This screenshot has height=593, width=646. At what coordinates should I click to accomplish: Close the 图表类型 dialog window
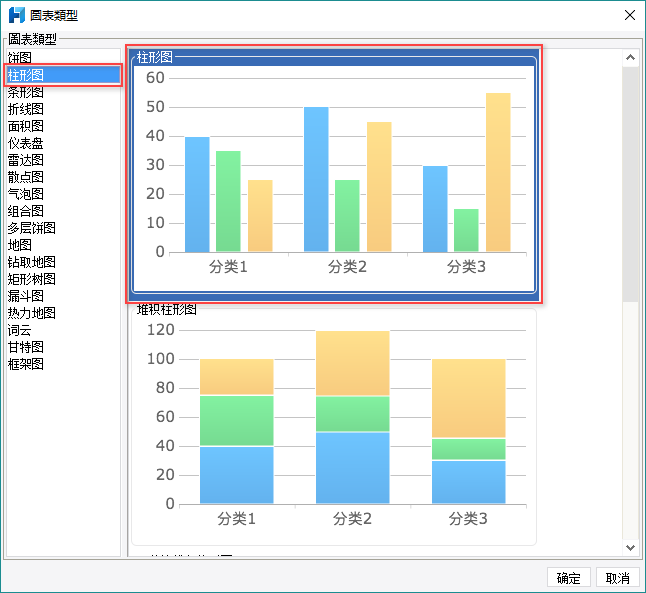(x=630, y=15)
